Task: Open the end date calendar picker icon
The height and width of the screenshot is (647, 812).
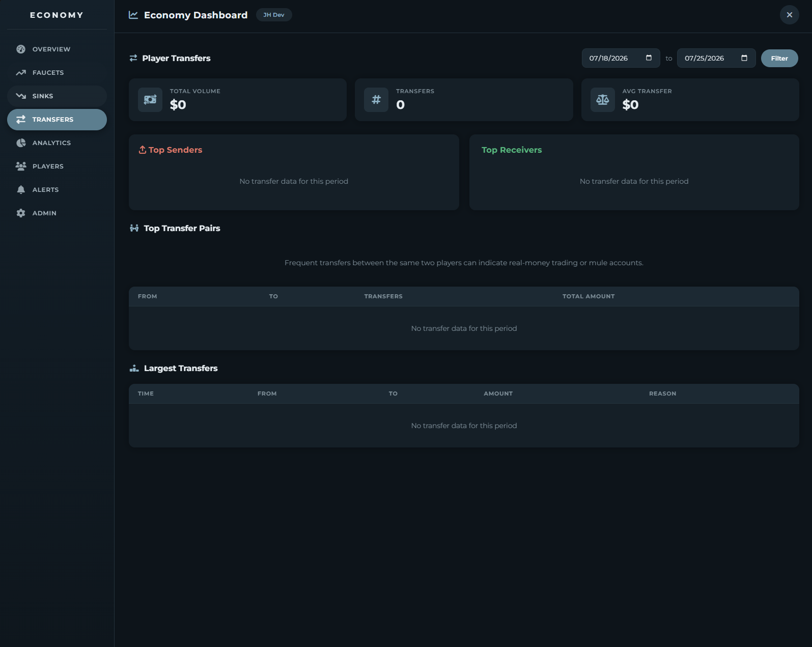Action: tap(744, 58)
